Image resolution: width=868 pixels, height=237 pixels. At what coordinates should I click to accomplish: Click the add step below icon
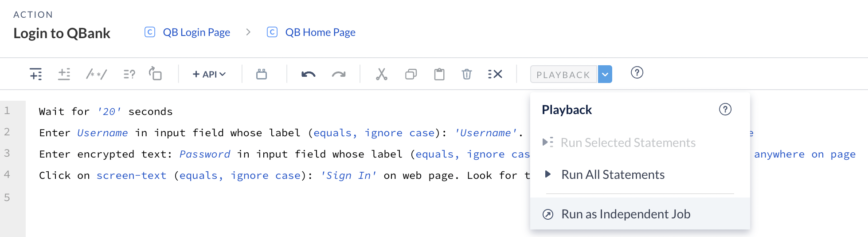64,74
